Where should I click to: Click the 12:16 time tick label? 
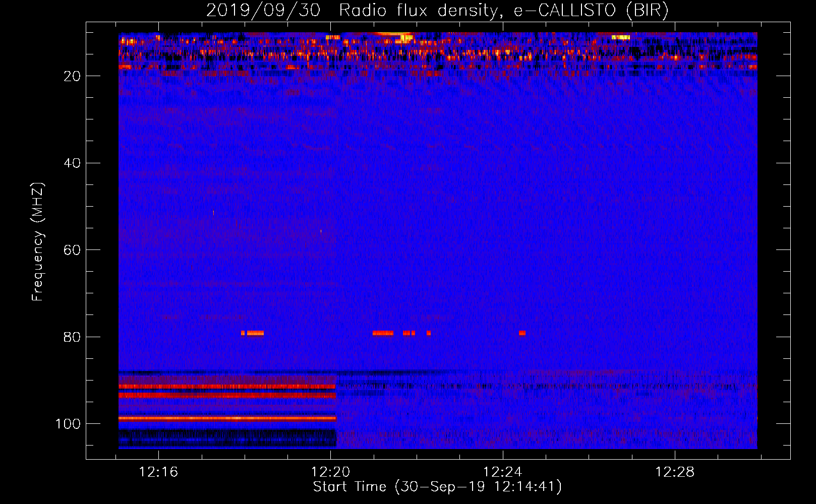coord(158,472)
